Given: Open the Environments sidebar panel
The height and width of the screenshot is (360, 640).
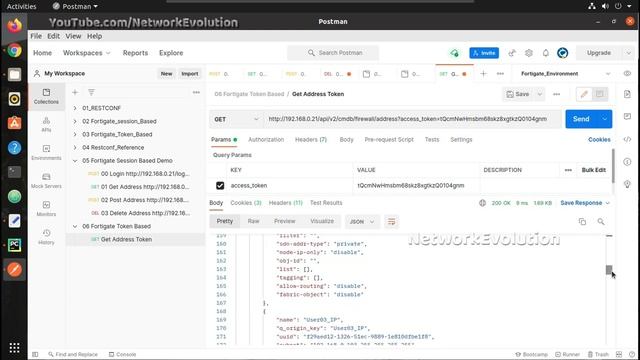Looking at the screenshot, I should [x=46, y=153].
